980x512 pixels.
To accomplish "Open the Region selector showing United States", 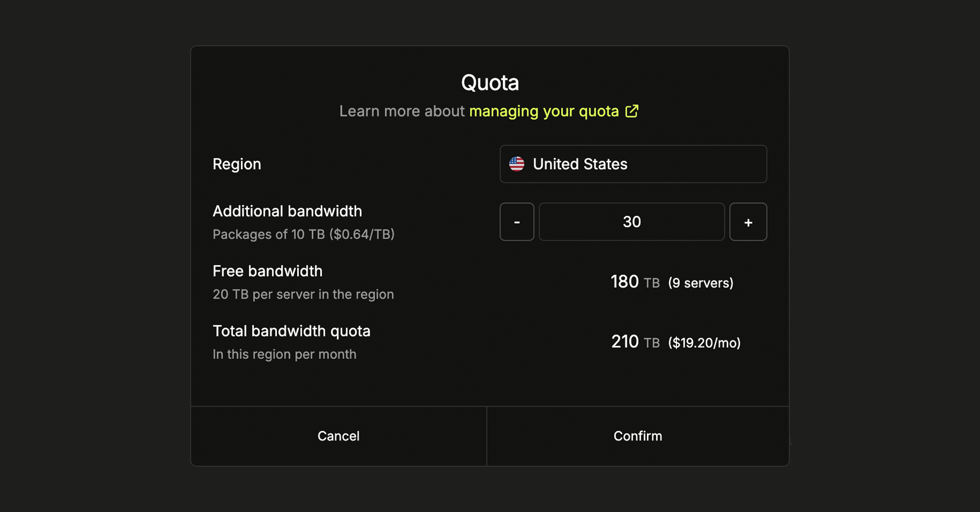I will pos(633,164).
